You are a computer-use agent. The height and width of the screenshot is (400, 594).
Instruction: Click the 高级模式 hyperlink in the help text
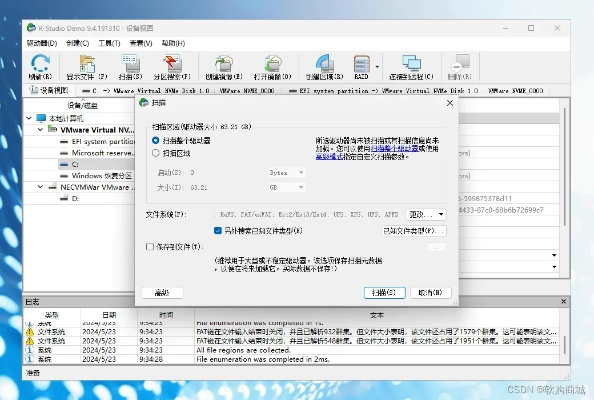(x=329, y=156)
